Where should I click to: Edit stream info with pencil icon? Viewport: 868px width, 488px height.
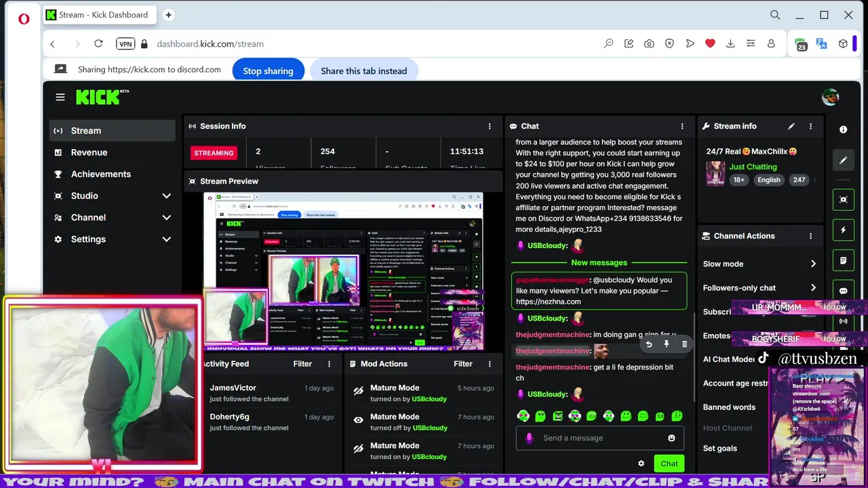791,126
